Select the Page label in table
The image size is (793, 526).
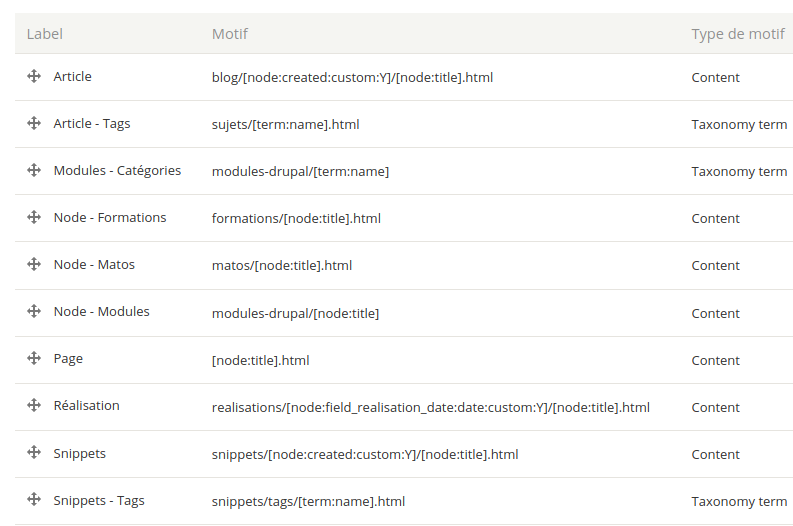[x=68, y=359]
